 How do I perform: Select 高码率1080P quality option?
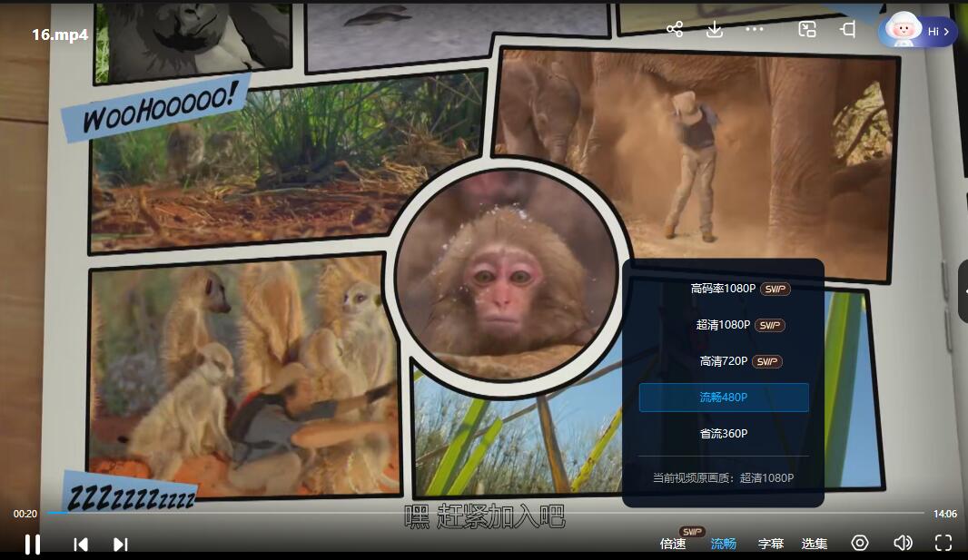pyautogui.click(x=724, y=289)
